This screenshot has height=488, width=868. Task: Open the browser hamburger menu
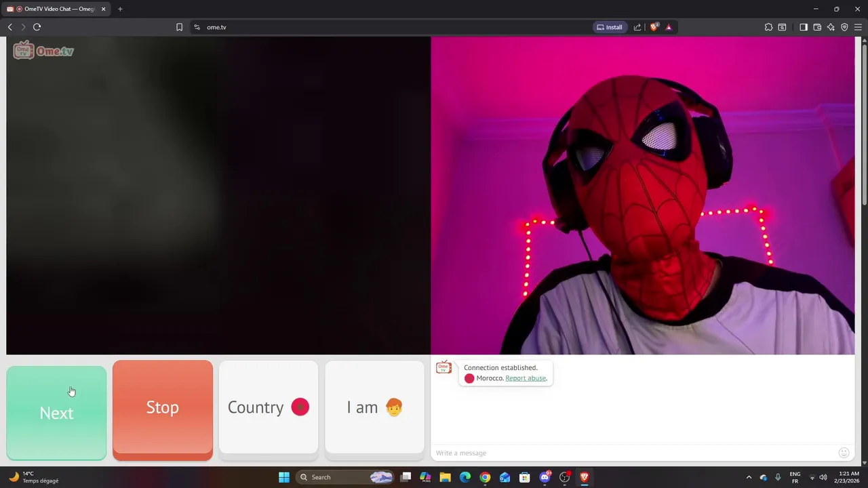[858, 27]
